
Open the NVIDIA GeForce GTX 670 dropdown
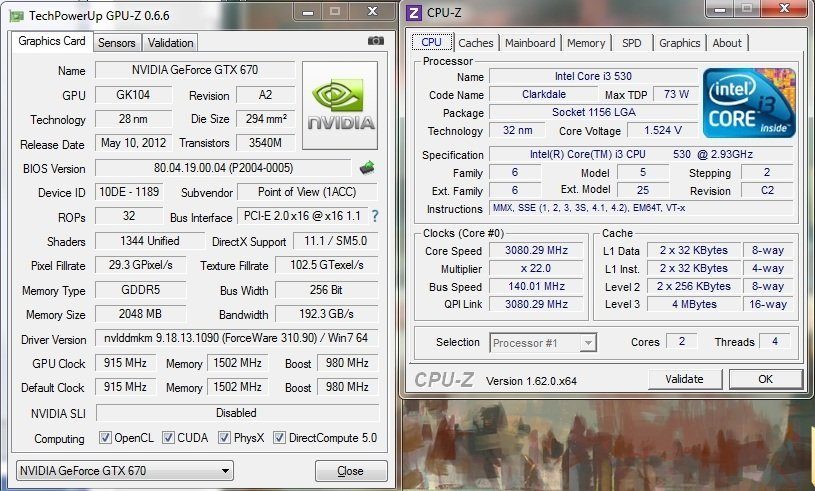coord(125,471)
